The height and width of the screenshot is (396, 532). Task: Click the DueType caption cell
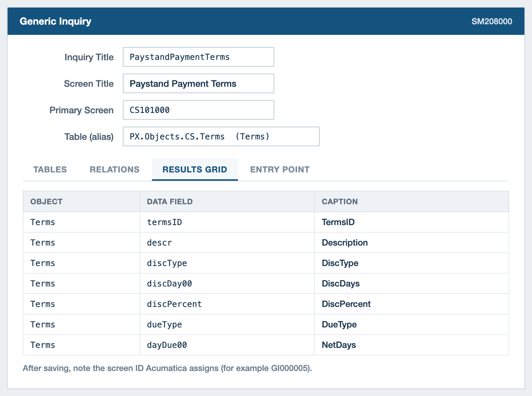pos(412,324)
